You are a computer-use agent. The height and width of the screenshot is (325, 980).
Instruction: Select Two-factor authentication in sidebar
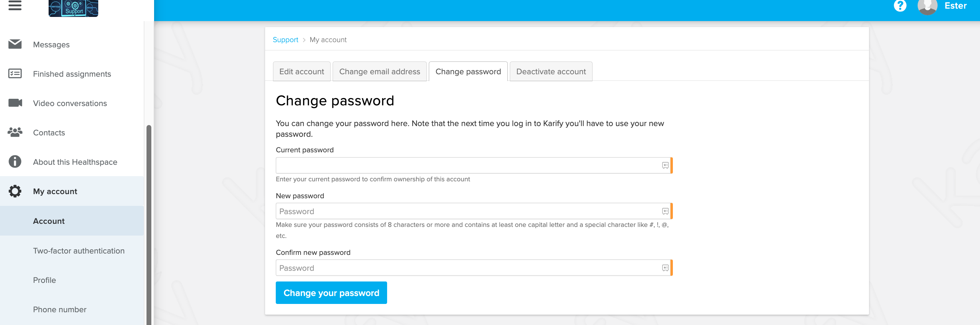pyautogui.click(x=79, y=251)
